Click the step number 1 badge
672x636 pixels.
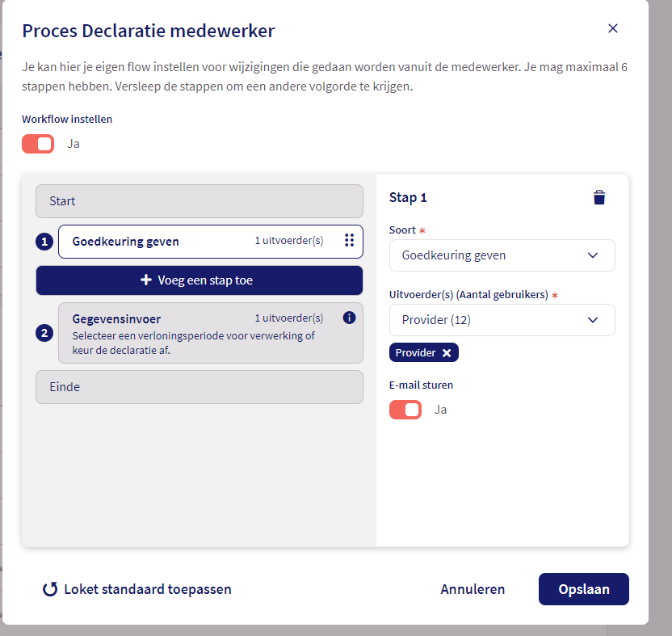[44, 241]
